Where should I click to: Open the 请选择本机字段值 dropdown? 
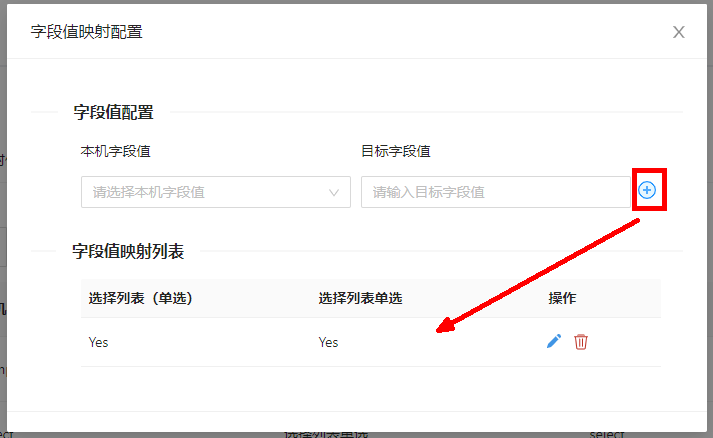[205, 192]
